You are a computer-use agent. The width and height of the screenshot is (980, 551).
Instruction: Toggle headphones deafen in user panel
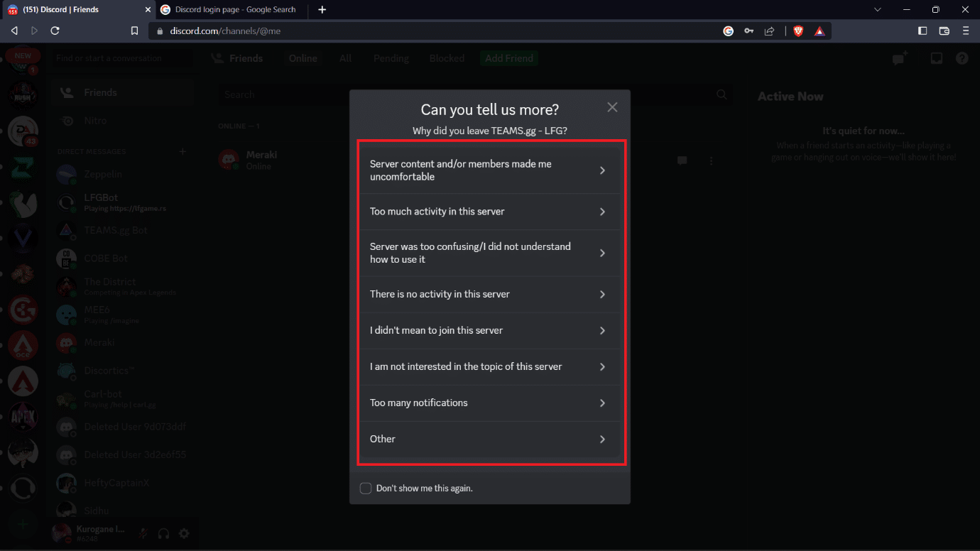pos(163,533)
